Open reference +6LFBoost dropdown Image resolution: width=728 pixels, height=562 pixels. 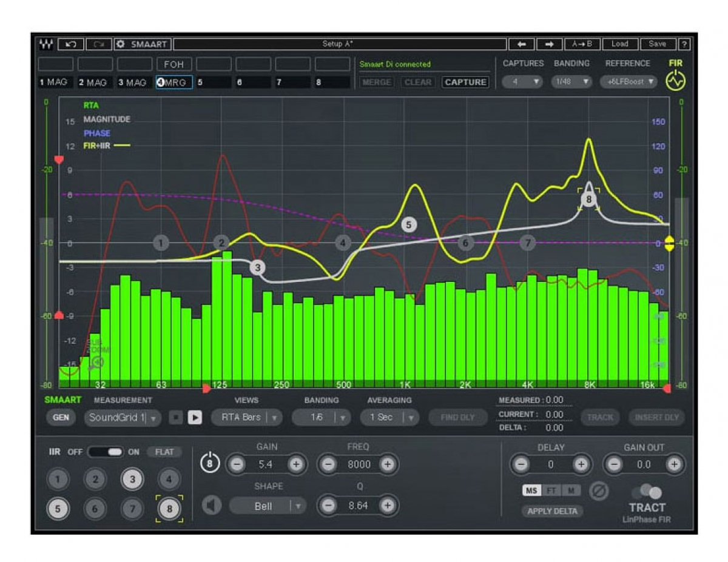(x=629, y=81)
